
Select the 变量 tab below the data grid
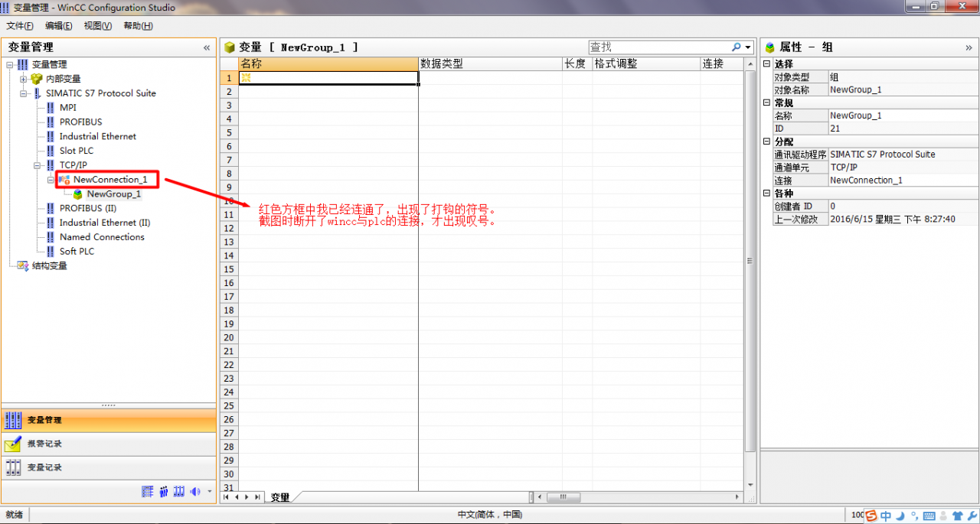point(280,496)
